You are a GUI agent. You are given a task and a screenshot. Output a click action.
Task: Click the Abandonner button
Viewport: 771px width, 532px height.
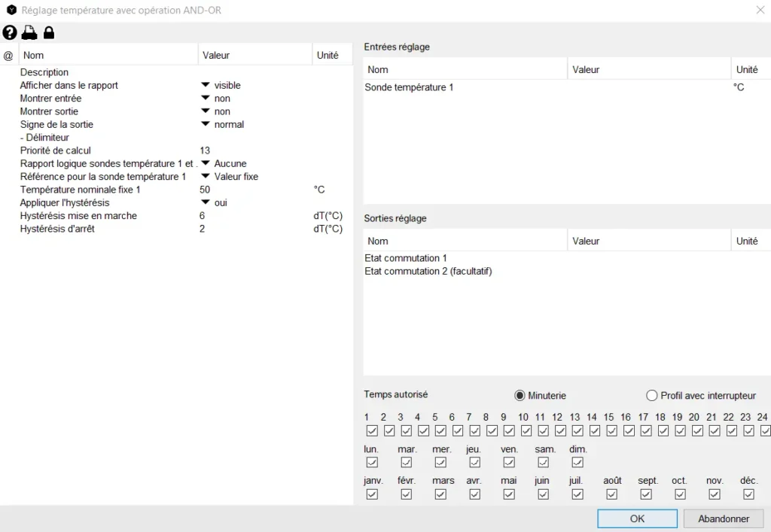tap(724, 518)
